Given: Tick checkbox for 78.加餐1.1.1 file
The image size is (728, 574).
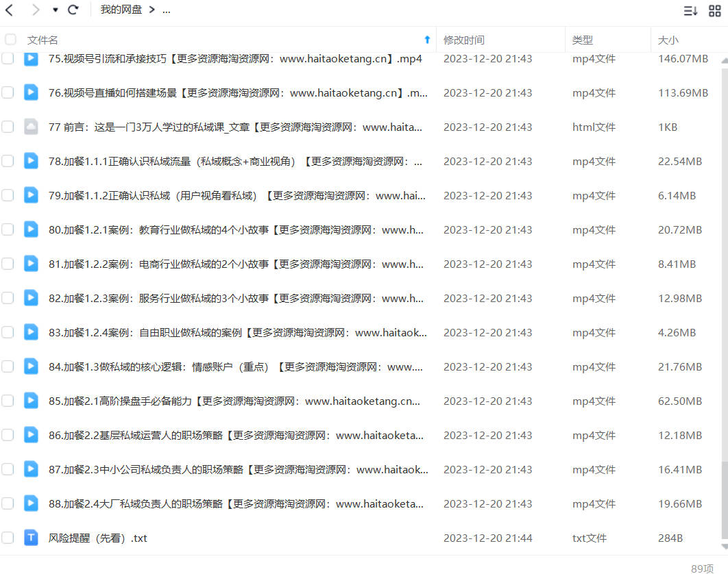Looking at the screenshot, I should (x=8, y=161).
